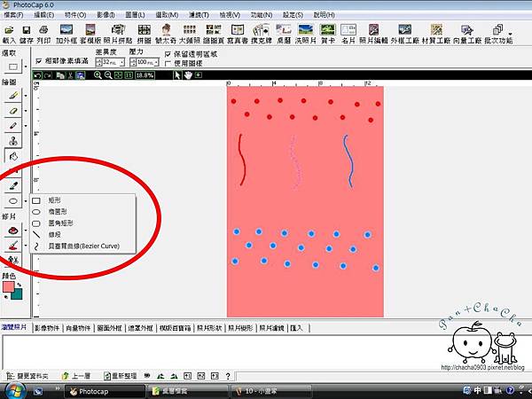
Task: Expand the selection rectangle tool dropdown arrow
Action: [x=26, y=66]
